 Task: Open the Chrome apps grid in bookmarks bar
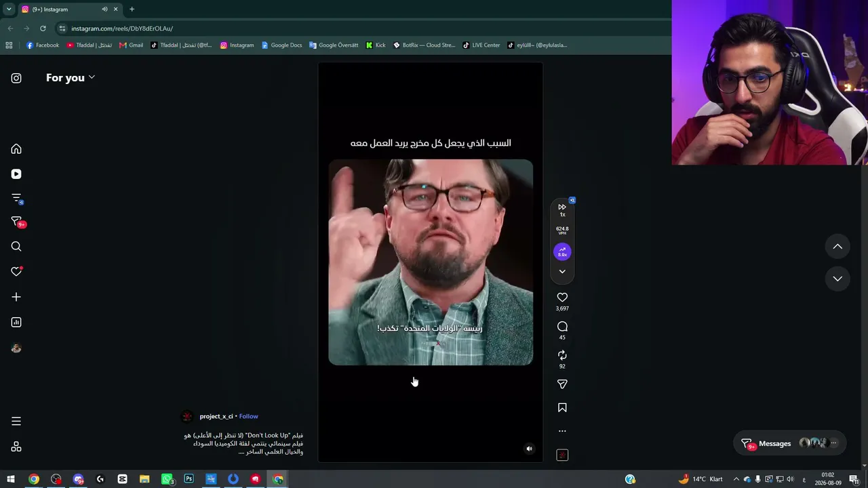pyautogui.click(x=9, y=45)
